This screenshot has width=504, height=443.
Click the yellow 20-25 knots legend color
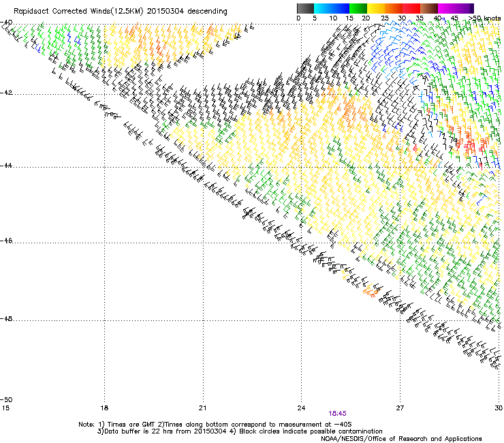pos(376,8)
